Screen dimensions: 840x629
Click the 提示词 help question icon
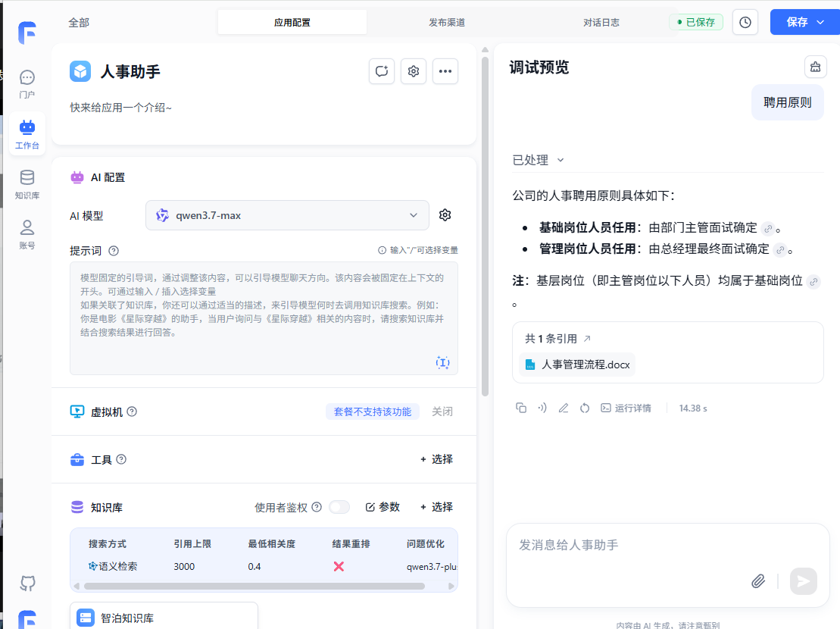114,251
